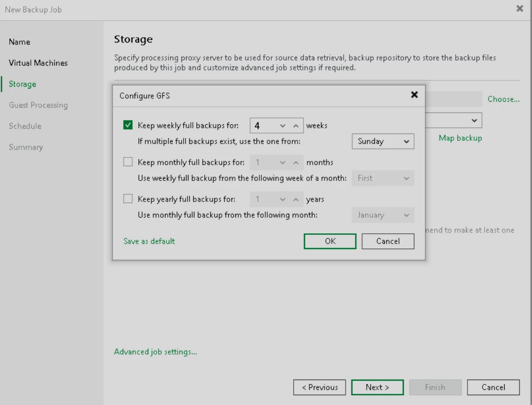Viewport: 532px width, 405px height.
Task: Close the Configure GFS dialog with X
Action: click(x=414, y=95)
